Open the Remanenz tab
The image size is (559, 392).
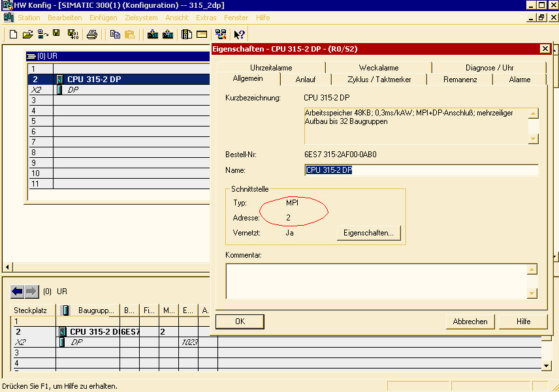[x=460, y=80]
